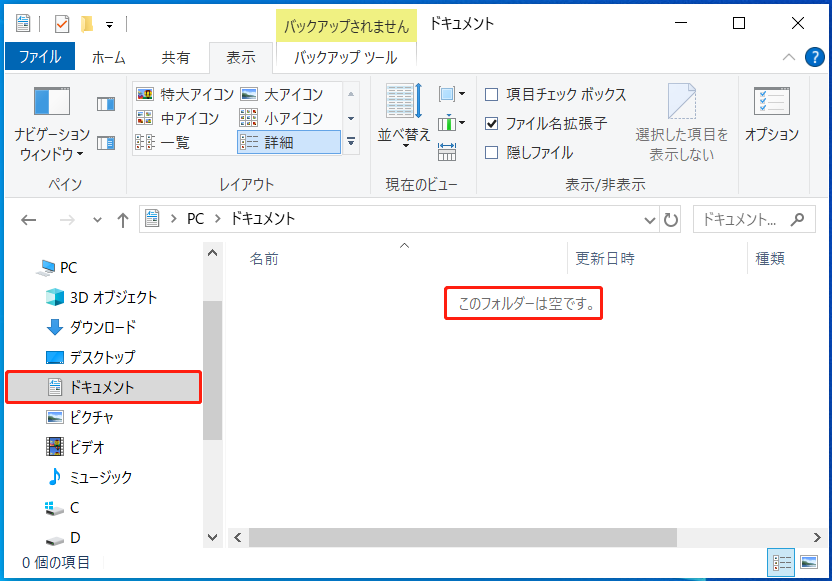This screenshot has width=832, height=581.
Task: Open the 並べ替え sort menu
Action: click(x=404, y=116)
